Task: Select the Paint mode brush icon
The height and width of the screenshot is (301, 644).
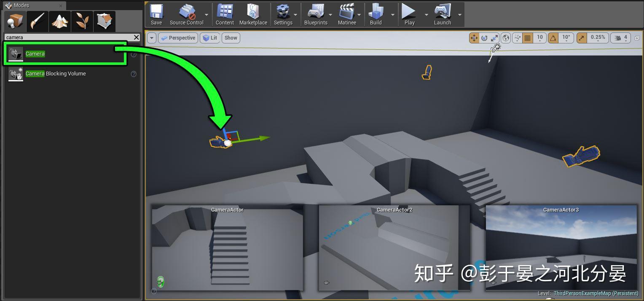Action: (x=38, y=21)
